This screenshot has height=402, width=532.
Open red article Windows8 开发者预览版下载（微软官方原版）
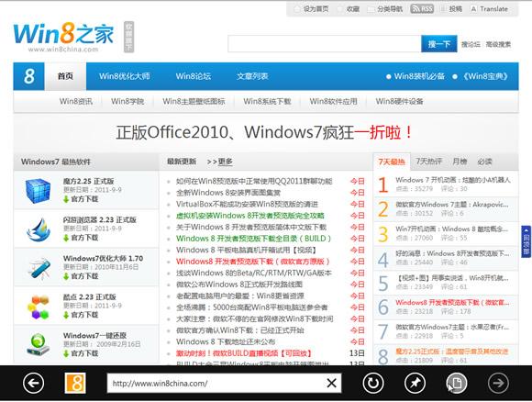(x=253, y=262)
